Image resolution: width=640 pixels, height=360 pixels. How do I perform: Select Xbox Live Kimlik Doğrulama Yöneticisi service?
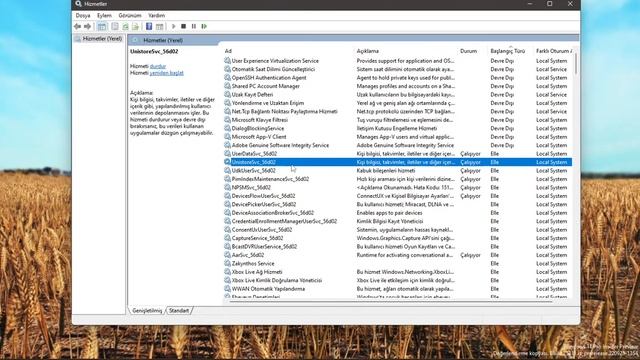pyautogui.click(x=277, y=280)
